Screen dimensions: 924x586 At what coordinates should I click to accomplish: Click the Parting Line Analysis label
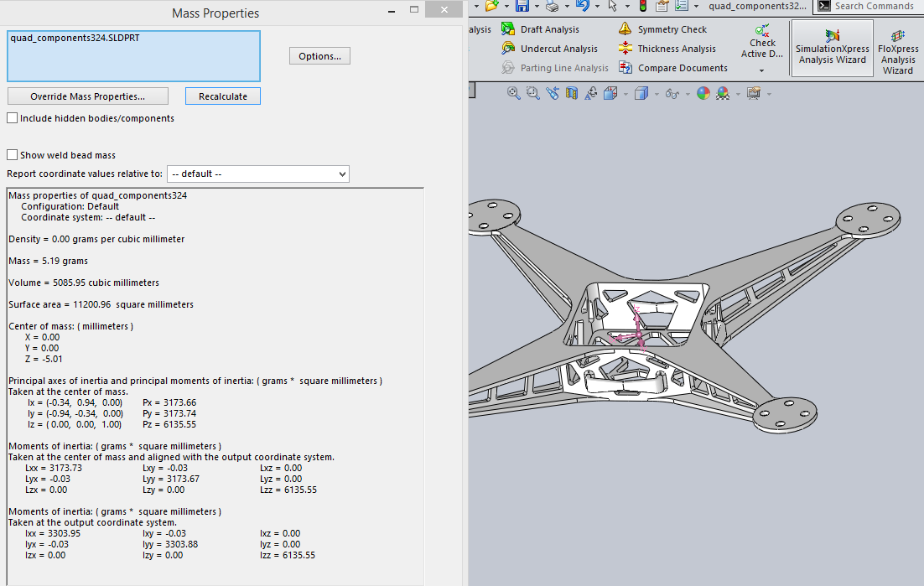[564, 68]
